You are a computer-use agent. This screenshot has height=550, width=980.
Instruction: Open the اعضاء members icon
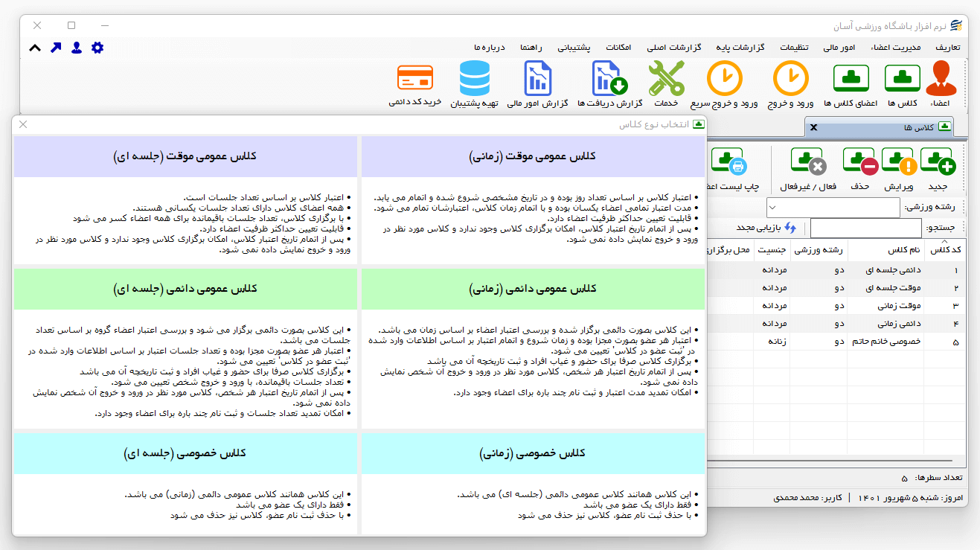click(x=941, y=84)
